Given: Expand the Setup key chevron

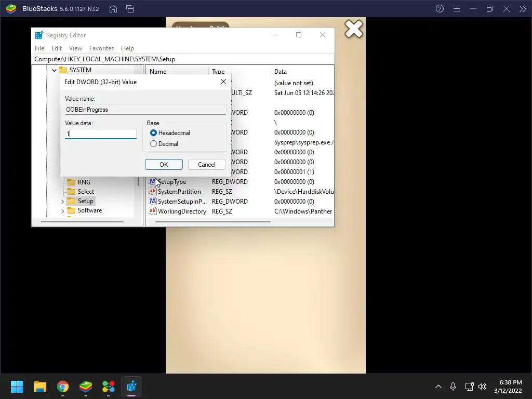Looking at the screenshot, I should click(62, 202).
